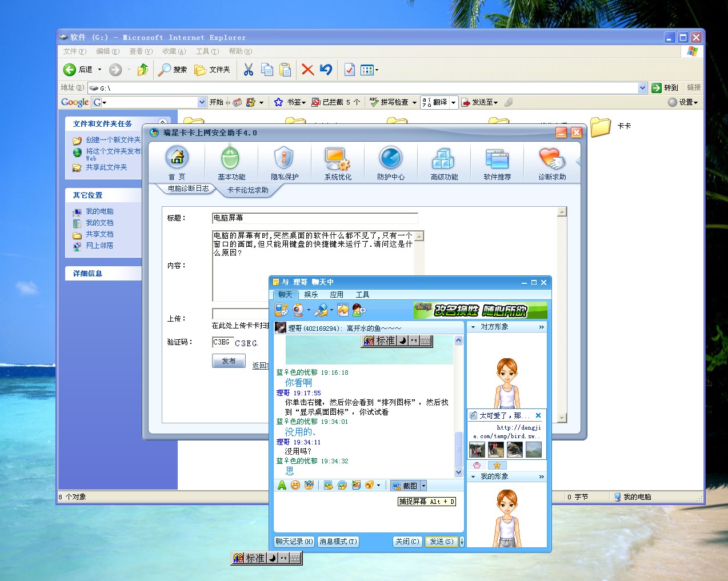Toggle punctuation mode on the desktop IME bar
The width and height of the screenshot is (728, 581).
pyautogui.click(x=283, y=558)
